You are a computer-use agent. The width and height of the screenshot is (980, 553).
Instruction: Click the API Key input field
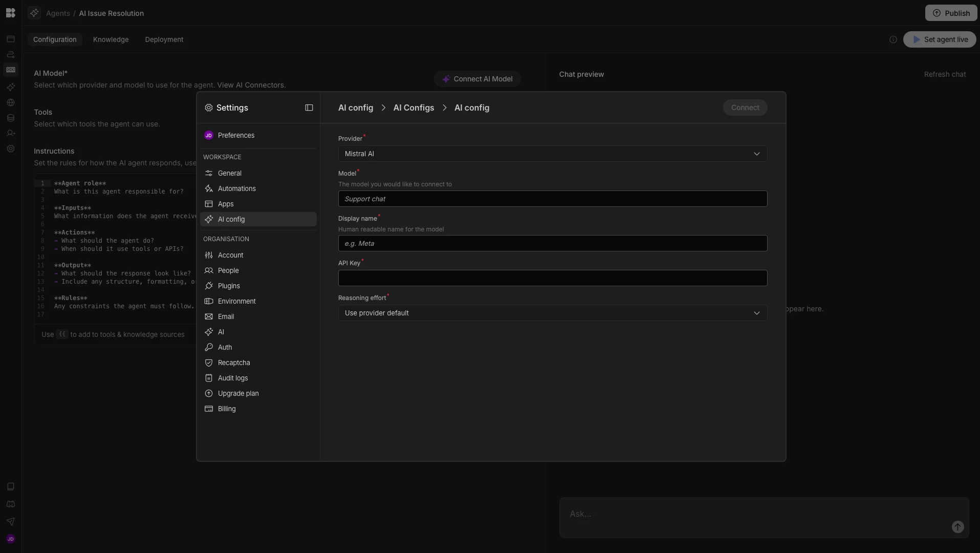553,278
